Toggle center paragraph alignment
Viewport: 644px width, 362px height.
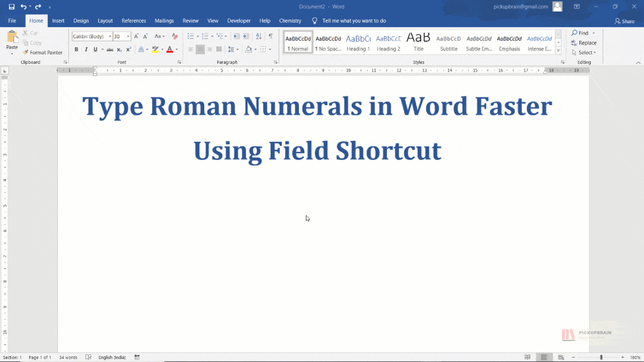tap(200, 49)
